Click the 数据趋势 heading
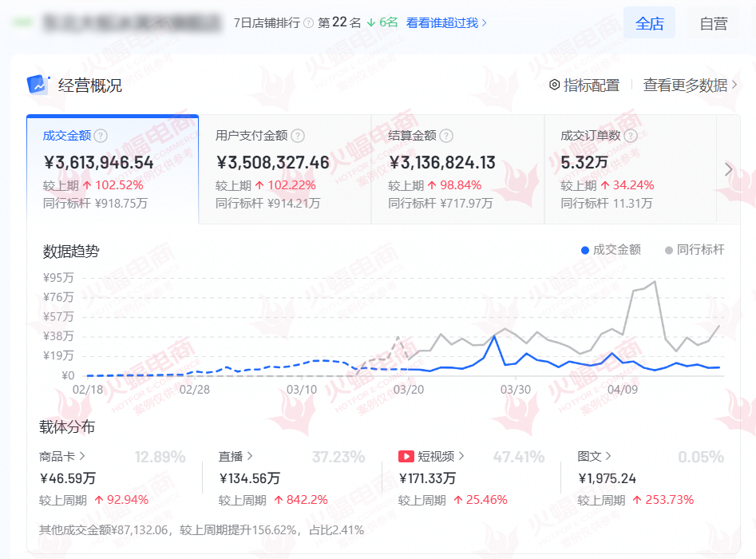This screenshot has height=559, width=756. click(71, 252)
